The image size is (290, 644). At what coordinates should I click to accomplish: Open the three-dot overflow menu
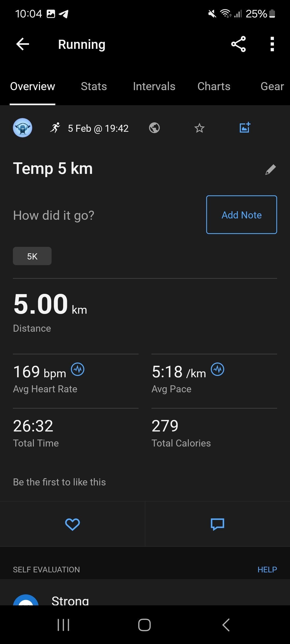coord(272,44)
